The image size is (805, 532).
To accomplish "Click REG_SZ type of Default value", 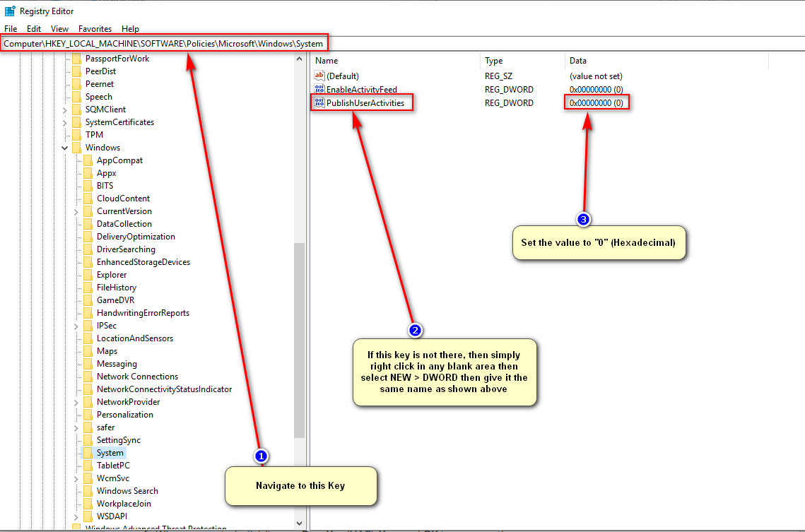I will click(498, 76).
